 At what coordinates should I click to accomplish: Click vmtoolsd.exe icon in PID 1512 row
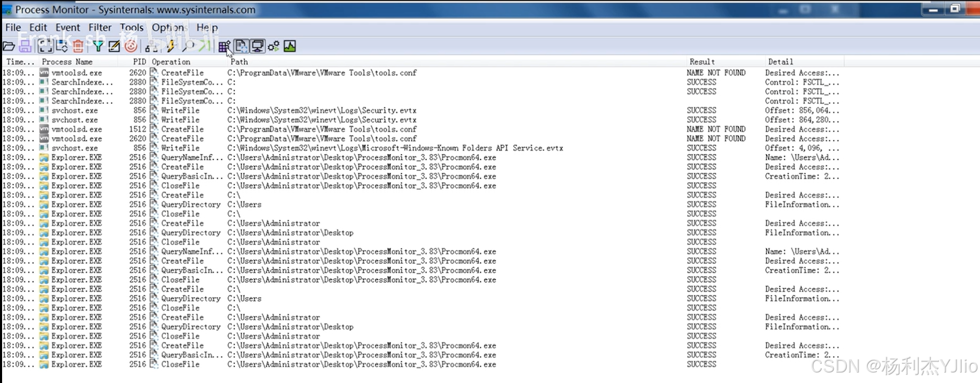coord(45,129)
